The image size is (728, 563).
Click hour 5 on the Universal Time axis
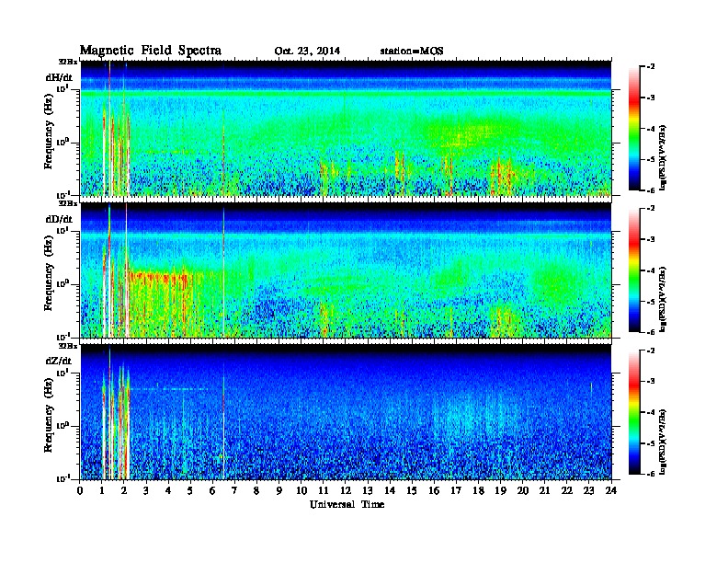pos(190,490)
